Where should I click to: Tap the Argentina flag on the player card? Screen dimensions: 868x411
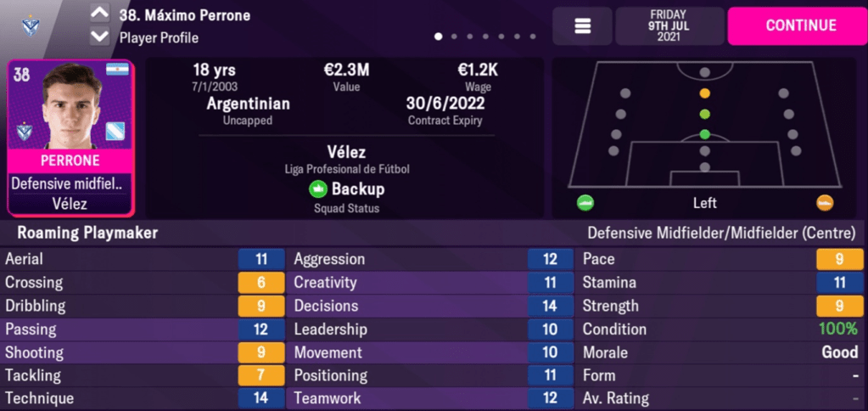click(116, 70)
